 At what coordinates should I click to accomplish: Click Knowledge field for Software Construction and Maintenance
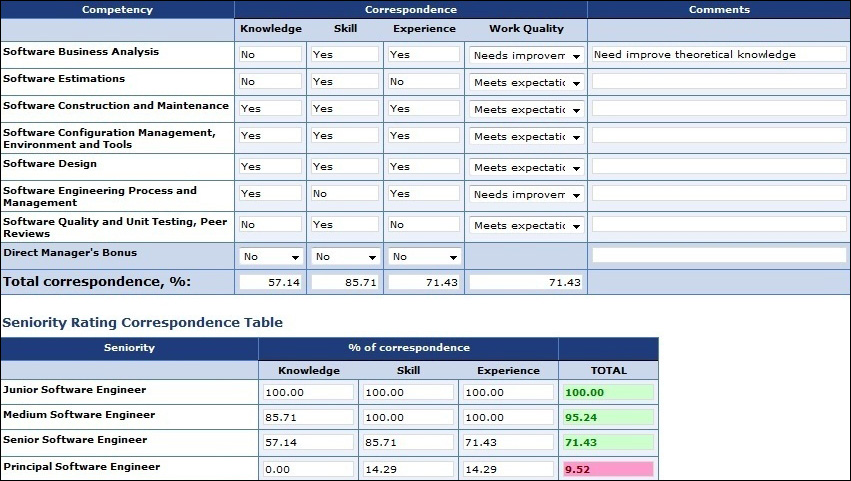(270, 109)
